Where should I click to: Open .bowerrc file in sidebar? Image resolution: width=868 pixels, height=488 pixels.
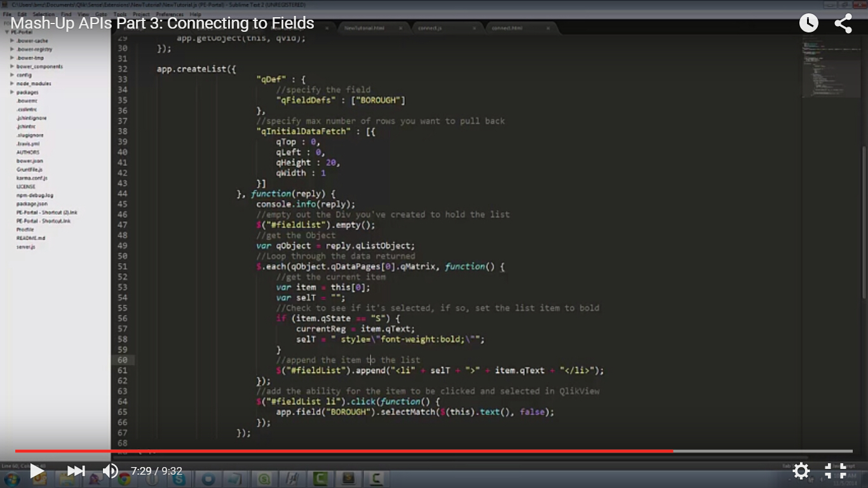(27, 100)
